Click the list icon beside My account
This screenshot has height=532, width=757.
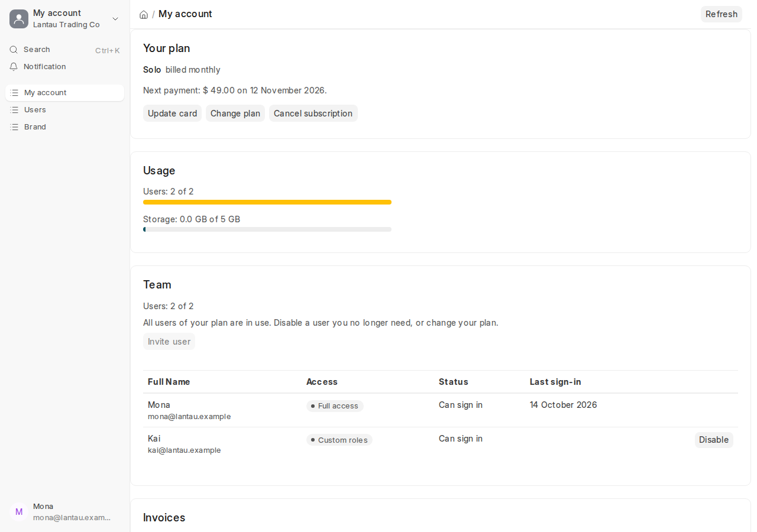tap(14, 93)
